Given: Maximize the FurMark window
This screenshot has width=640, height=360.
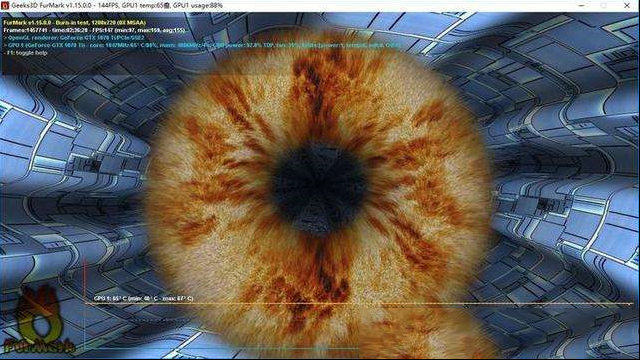Looking at the screenshot, I should (x=604, y=6).
